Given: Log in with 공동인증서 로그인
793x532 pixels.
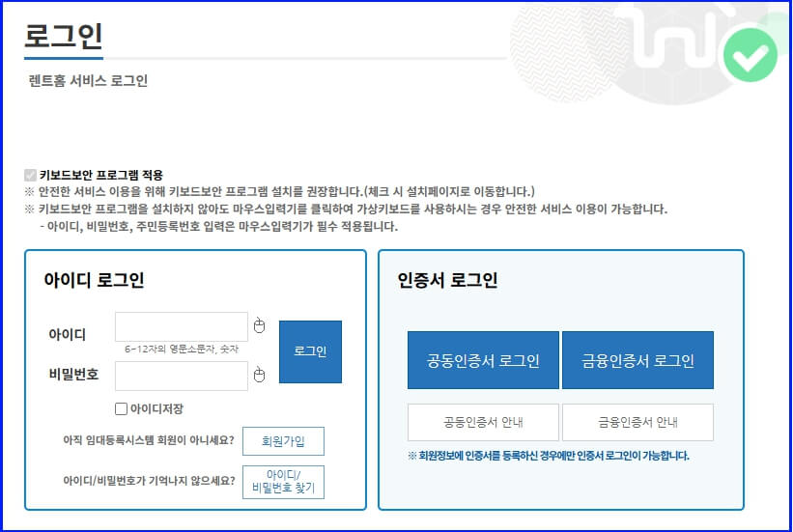Looking at the screenshot, I should tap(483, 360).
